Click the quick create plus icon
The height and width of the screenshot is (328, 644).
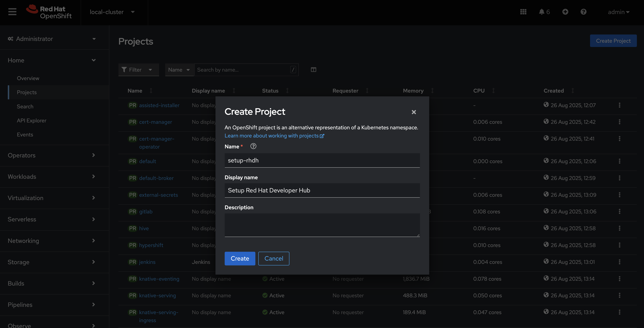tap(565, 12)
